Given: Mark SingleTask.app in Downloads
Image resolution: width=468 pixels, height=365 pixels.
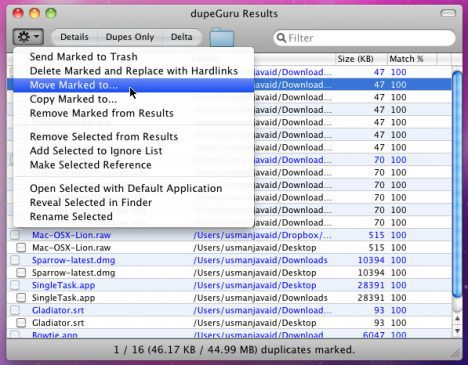Looking at the screenshot, I should pos(21,298).
